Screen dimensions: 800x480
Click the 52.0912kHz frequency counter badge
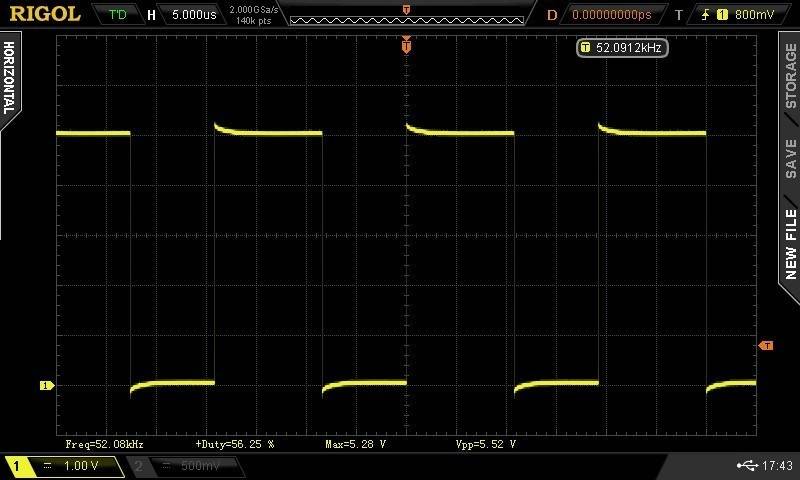[x=623, y=47]
